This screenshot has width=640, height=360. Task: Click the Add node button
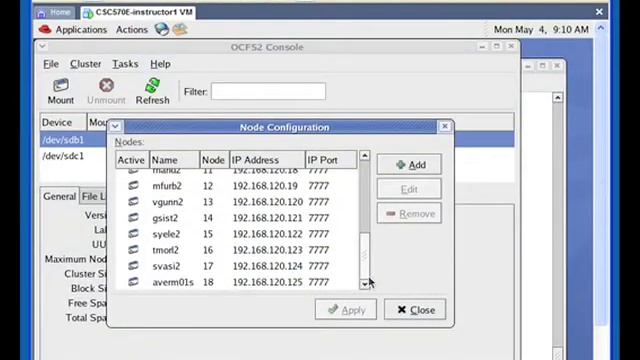409,164
